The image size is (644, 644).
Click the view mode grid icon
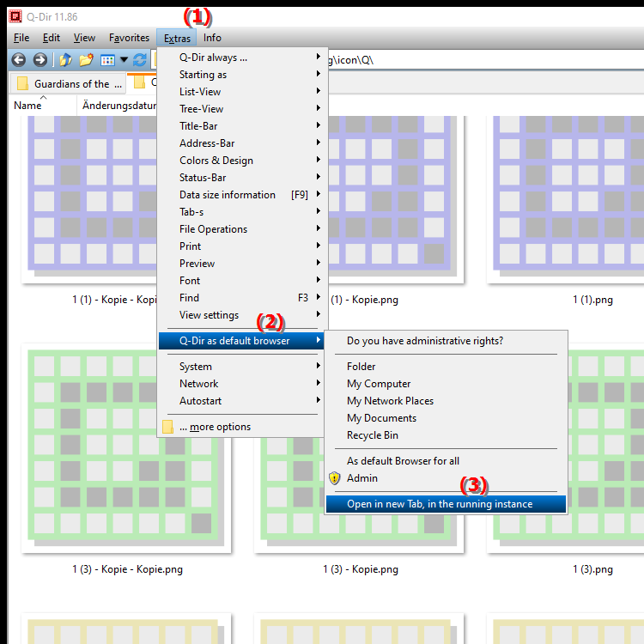pyautogui.click(x=107, y=60)
